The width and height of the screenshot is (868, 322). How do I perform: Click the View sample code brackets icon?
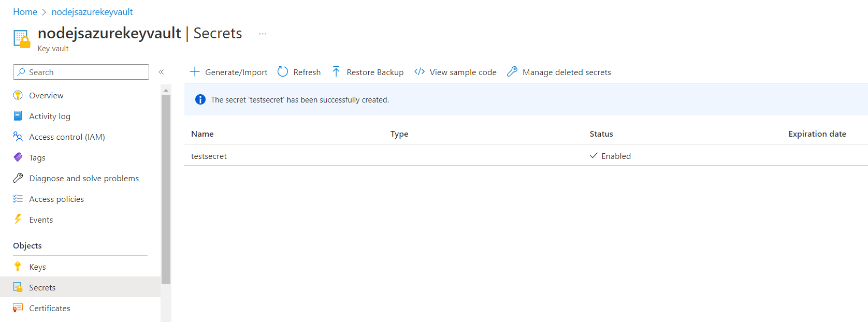[x=419, y=72]
